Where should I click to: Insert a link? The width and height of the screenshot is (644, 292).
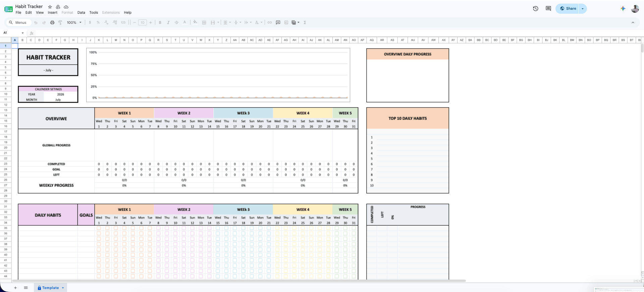(269, 22)
